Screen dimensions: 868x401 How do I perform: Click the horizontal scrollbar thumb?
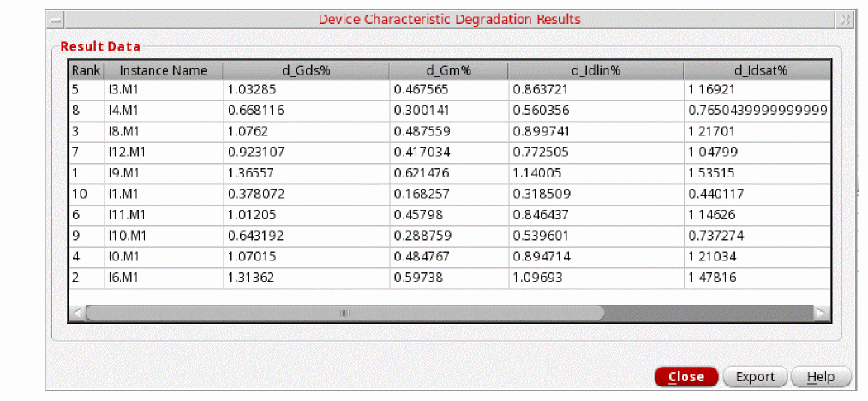point(344,313)
